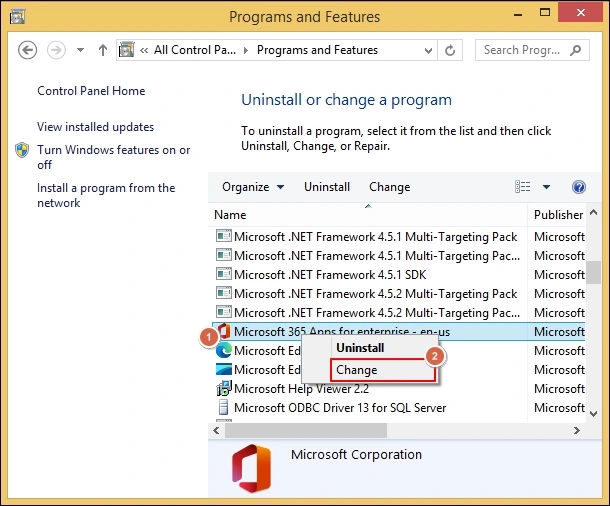Click the Control Panel icon in address bar

tap(126, 49)
